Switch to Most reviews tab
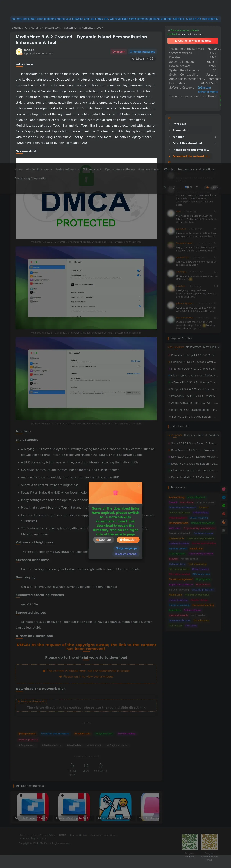This screenshot has width=231, height=868. click(x=176, y=347)
